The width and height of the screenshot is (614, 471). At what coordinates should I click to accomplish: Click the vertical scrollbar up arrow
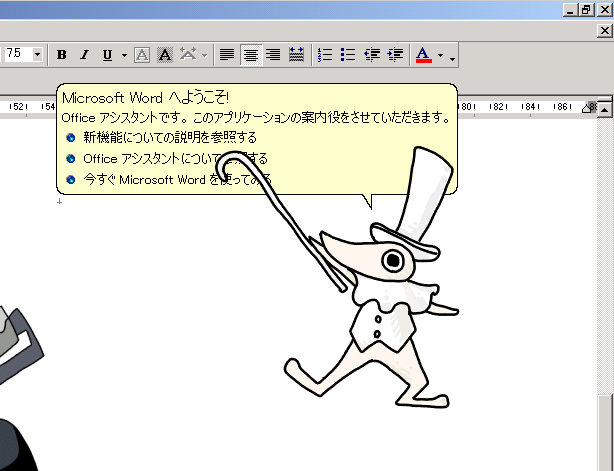(x=605, y=110)
